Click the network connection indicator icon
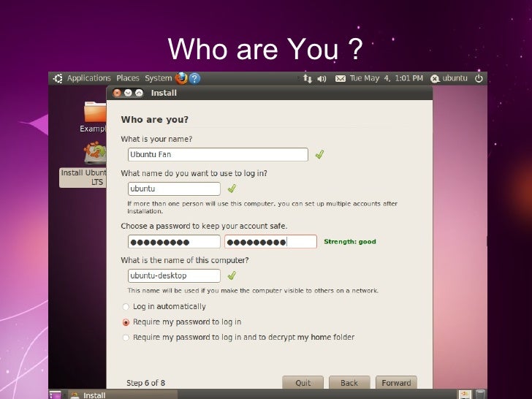 click(308, 78)
